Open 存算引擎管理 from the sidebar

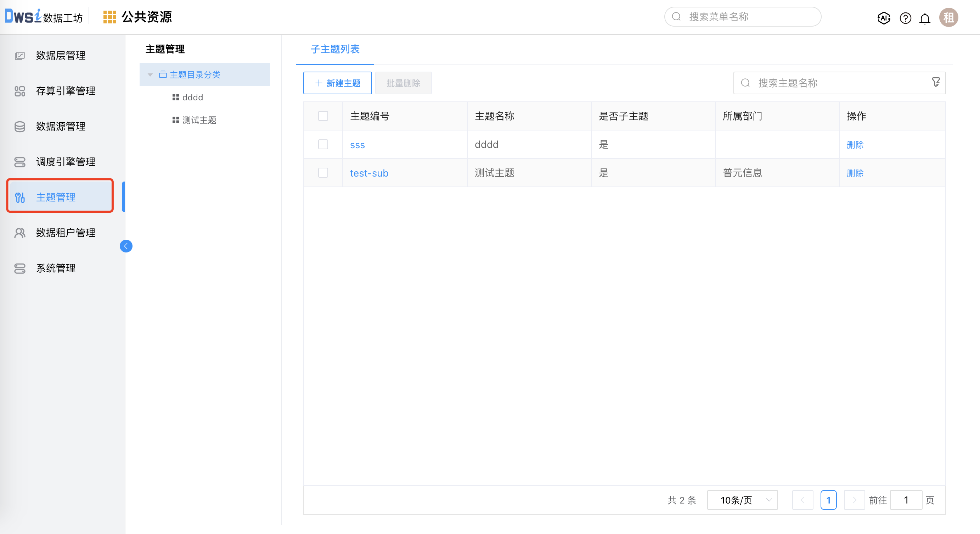[x=66, y=91]
